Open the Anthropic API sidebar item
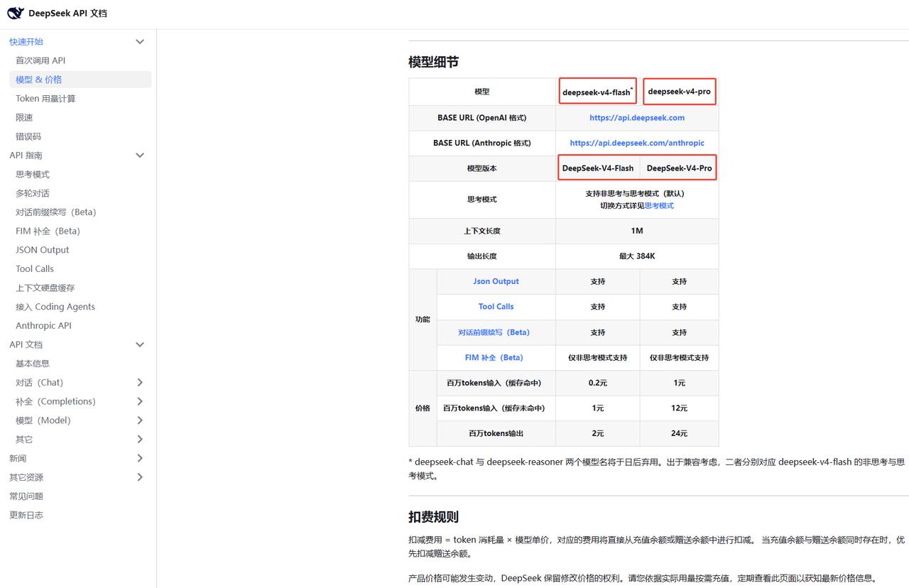The width and height of the screenshot is (909, 588). pos(43,325)
